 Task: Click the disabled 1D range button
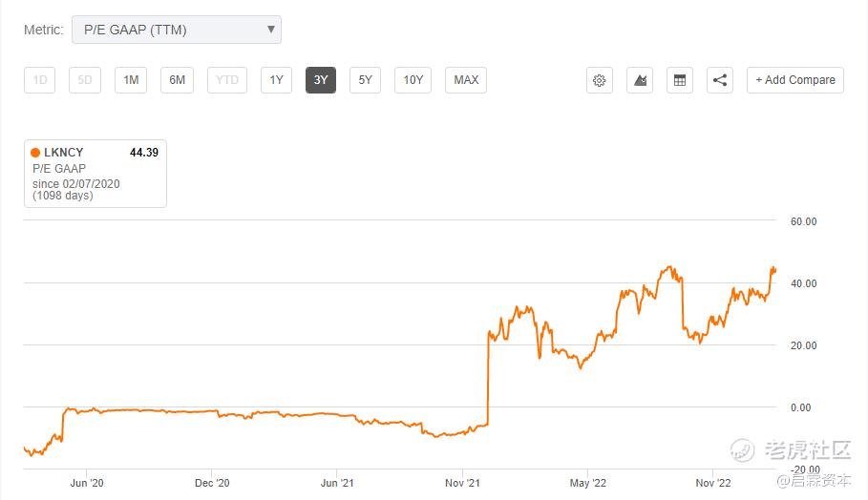[x=40, y=80]
